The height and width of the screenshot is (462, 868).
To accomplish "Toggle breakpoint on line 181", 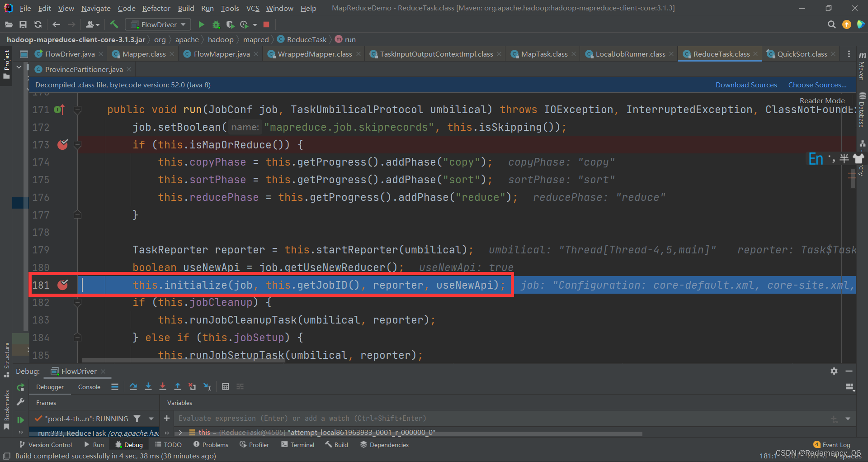I will 63,285.
